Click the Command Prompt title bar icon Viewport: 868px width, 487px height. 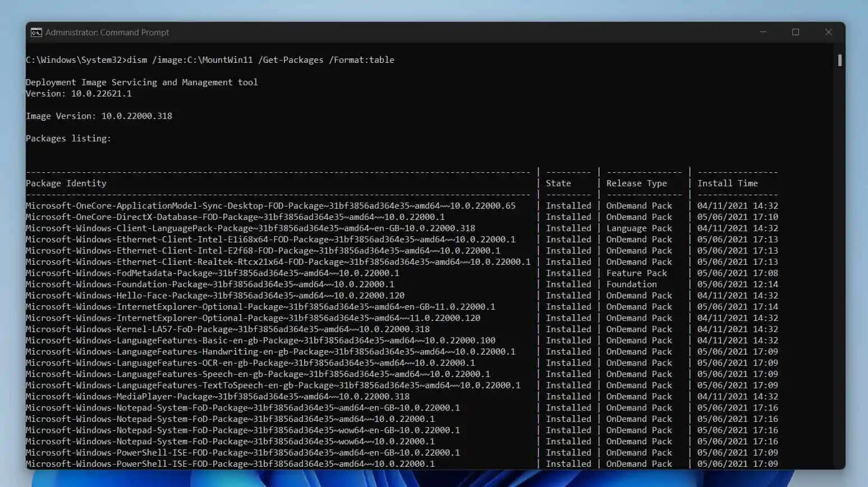[36, 33]
